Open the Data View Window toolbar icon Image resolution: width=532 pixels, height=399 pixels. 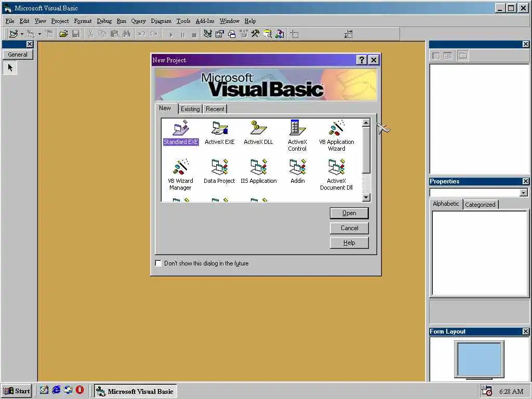point(268,34)
